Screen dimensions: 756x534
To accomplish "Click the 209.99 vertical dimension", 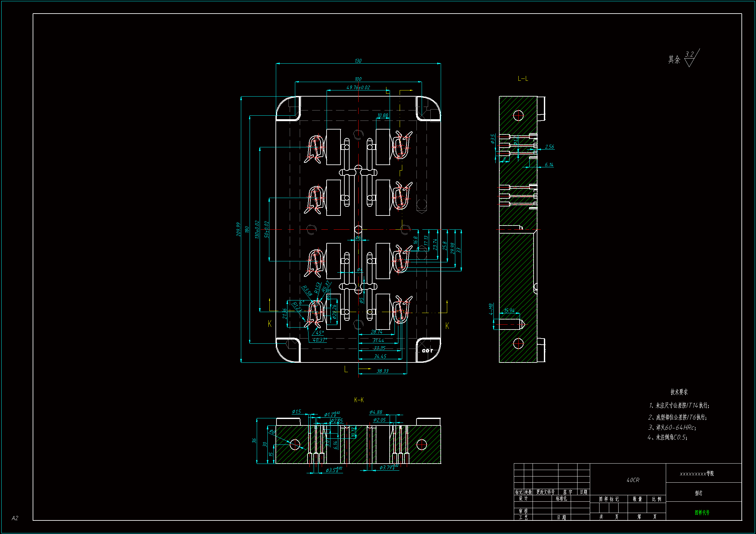I will point(238,229).
